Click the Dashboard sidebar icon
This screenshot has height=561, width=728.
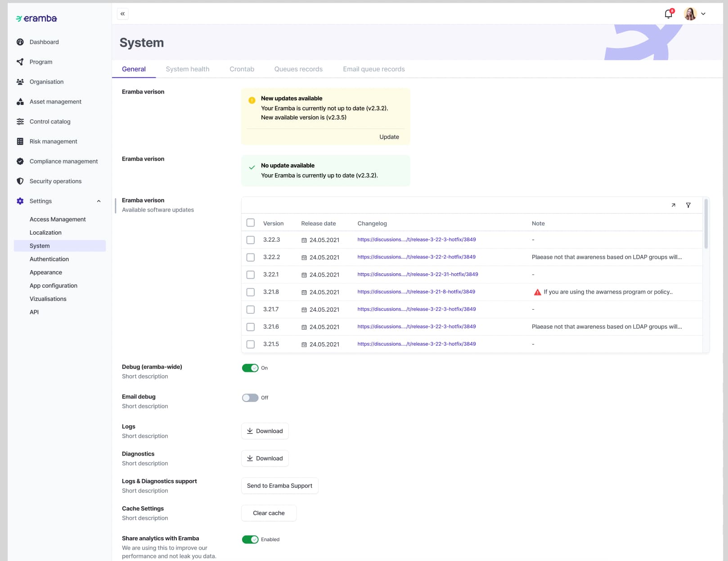20,42
